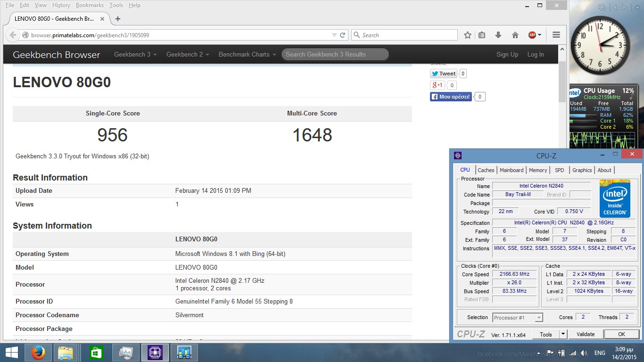Expand the Geekbench 2 menu
This screenshot has height=362, width=644.
tap(188, 54)
